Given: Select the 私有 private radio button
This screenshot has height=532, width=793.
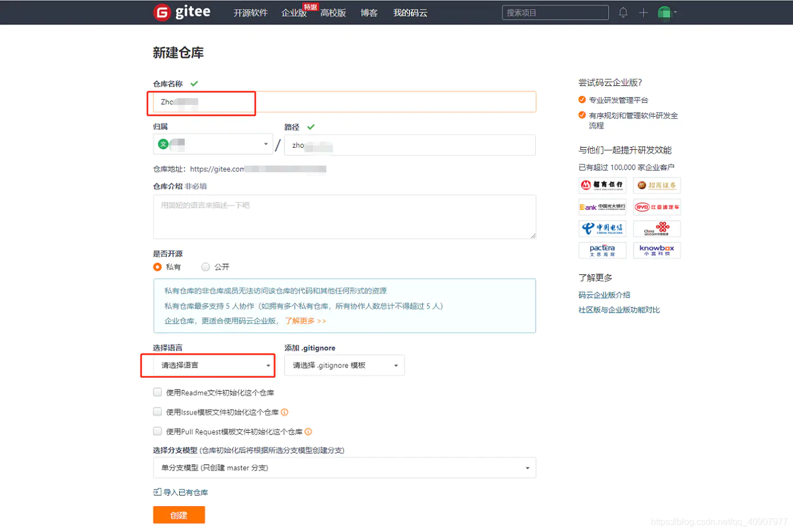Looking at the screenshot, I should click(158, 267).
